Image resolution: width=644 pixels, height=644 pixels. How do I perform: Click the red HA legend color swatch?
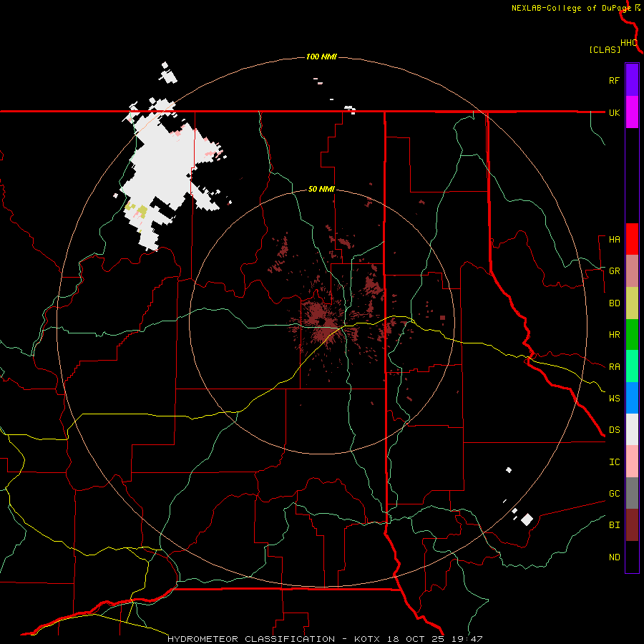[x=632, y=239]
